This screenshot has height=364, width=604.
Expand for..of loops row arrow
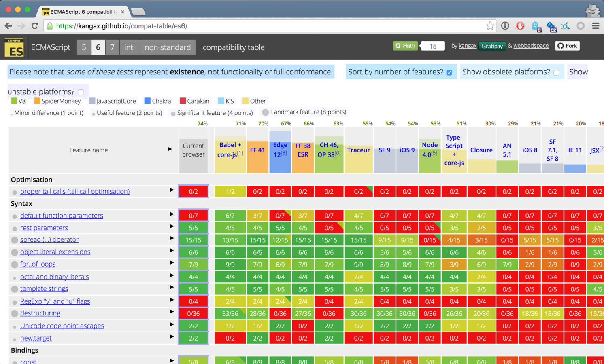click(x=172, y=263)
